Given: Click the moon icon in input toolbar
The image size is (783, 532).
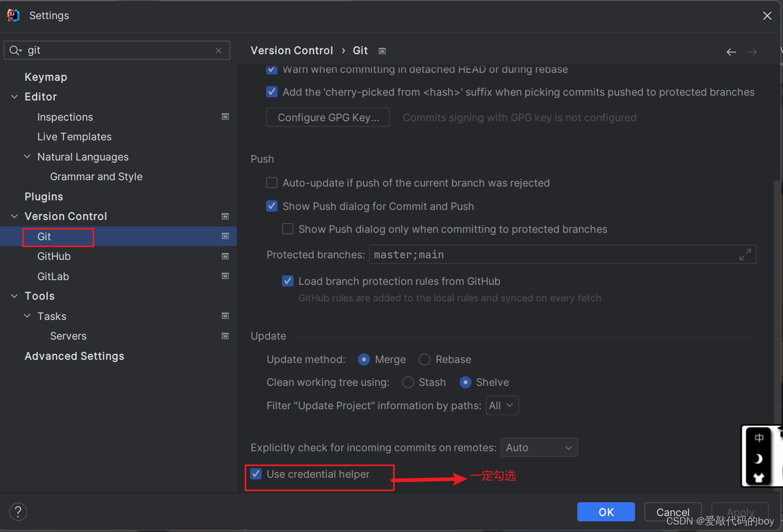Looking at the screenshot, I should (759, 459).
